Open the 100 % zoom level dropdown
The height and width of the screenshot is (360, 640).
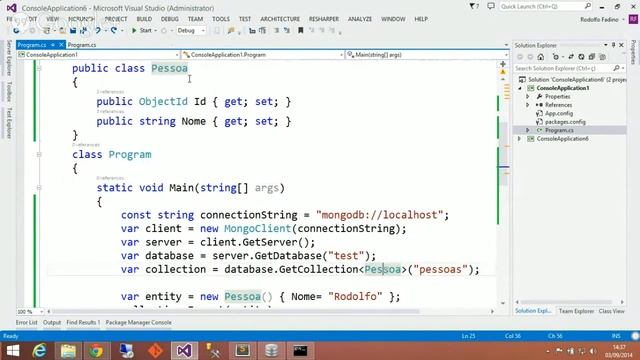pos(30,311)
